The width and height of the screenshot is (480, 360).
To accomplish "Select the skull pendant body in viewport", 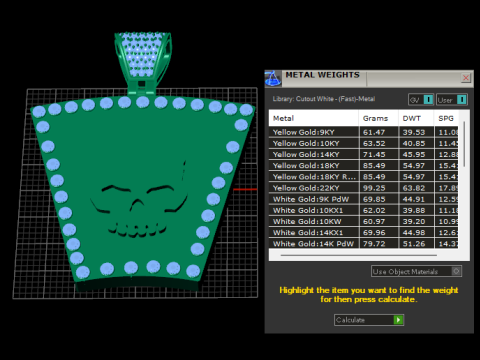I will (143, 193).
